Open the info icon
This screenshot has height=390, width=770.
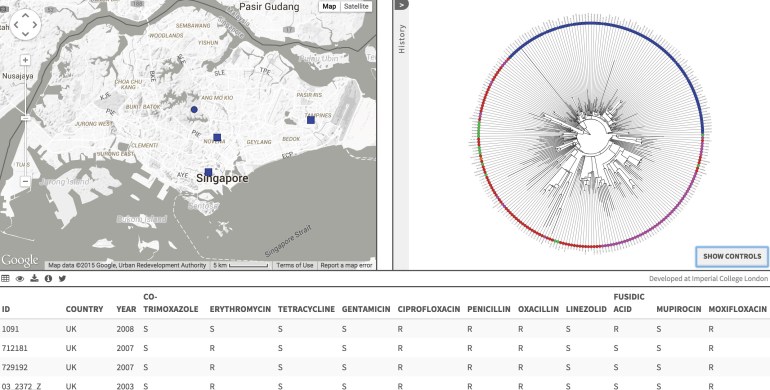click(48, 279)
